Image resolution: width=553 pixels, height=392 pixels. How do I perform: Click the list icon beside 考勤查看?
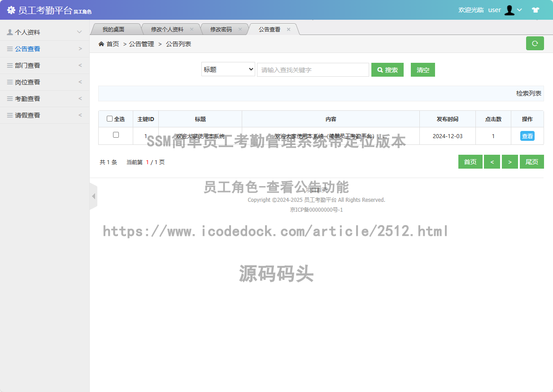(10, 99)
